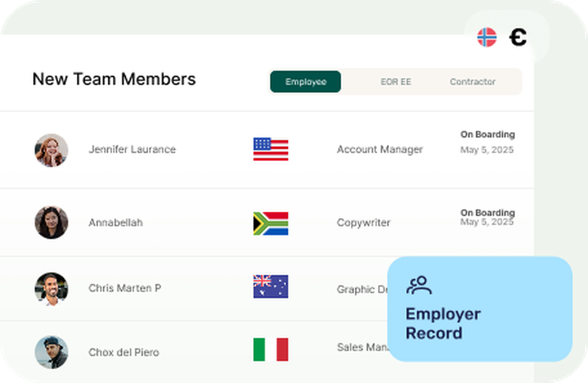This screenshot has width=588, height=383.
Task: Click the Chris Marten P name
Action: tap(125, 288)
